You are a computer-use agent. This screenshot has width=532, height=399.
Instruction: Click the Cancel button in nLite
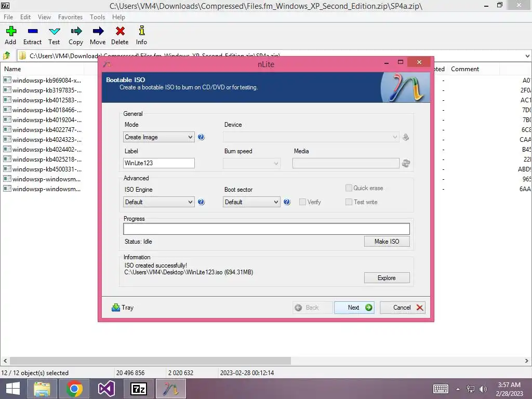pyautogui.click(x=403, y=308)
